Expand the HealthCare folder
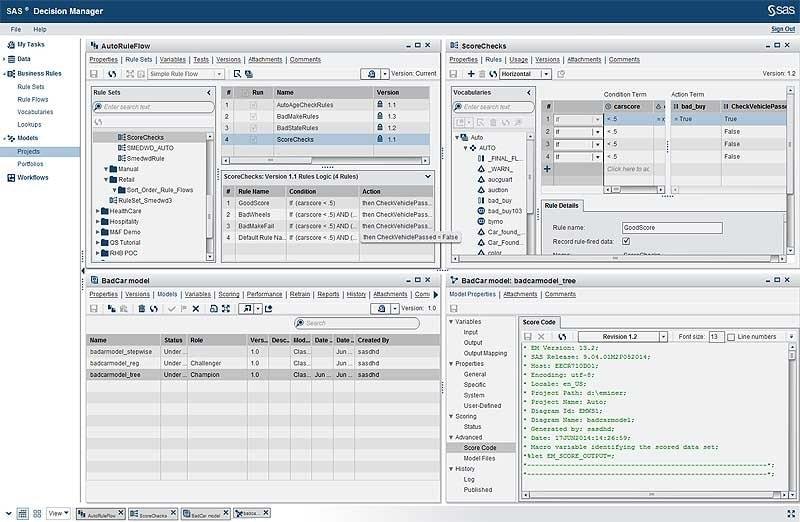Screen dimensions: 800x522 pos(97,211)
